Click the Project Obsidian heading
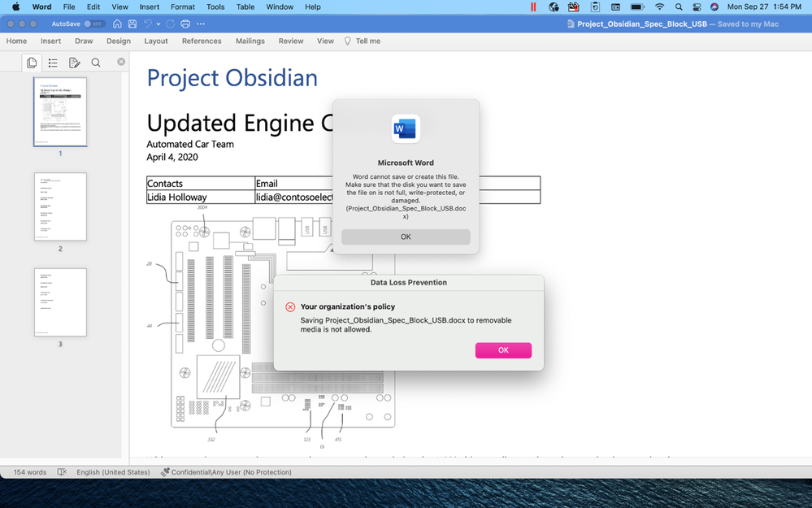 [x=232, y=78]
